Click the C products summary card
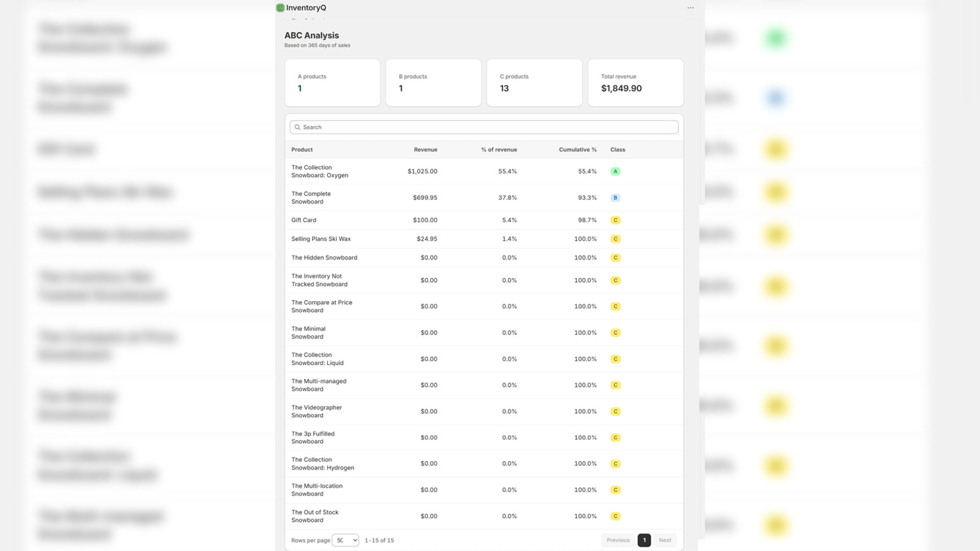This screenshot has width=980, height=551. pyautogui.click(x=535, y=83)
